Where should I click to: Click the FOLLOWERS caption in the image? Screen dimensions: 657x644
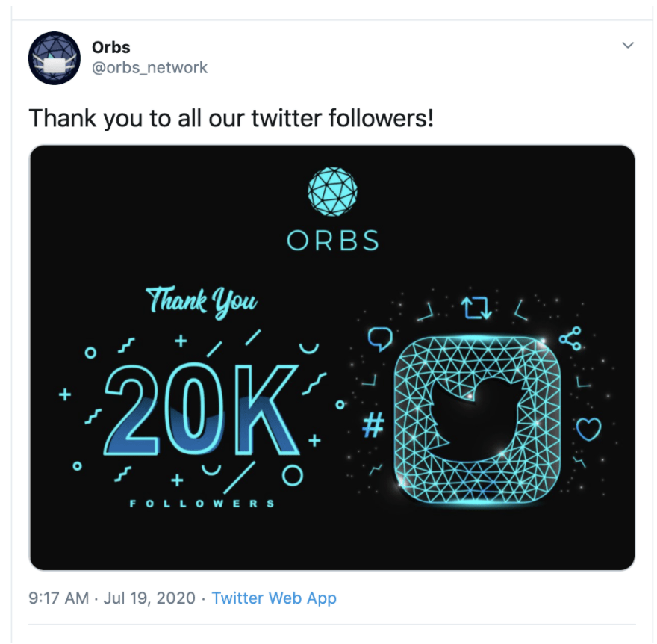click(202, 503)
